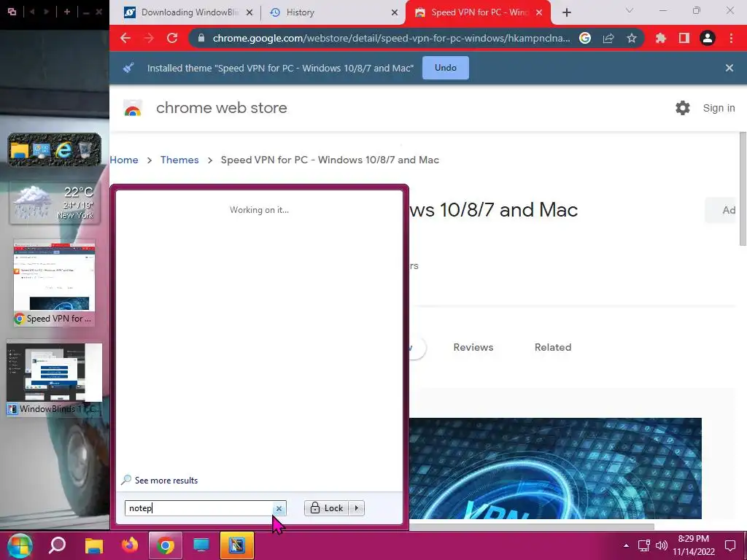Open a new Chrome tab

pos(566,12)
